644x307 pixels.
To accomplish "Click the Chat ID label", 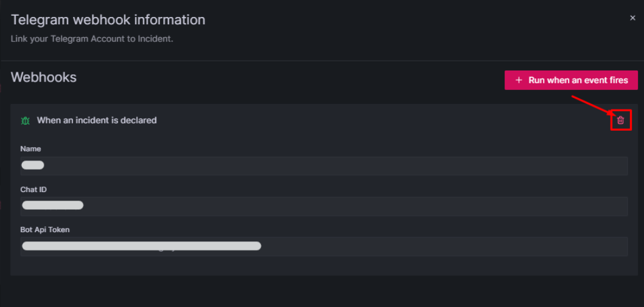I will click(x=33, y=190).
